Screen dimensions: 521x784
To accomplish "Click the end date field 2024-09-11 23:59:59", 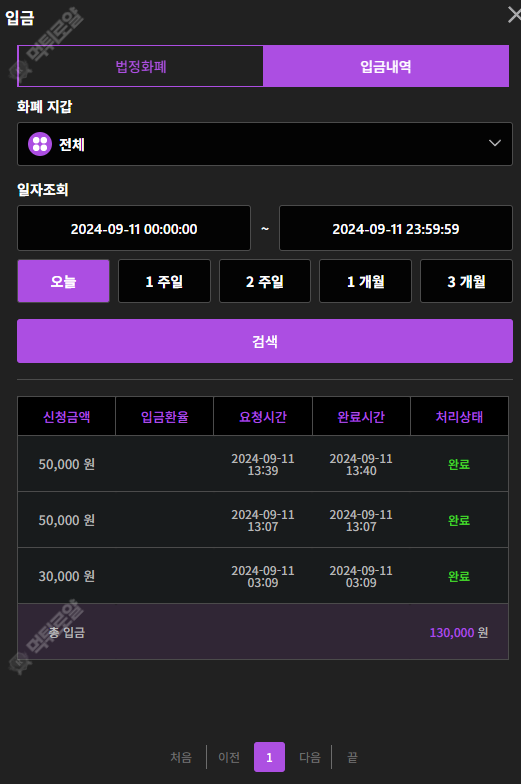I will (396, 228).
